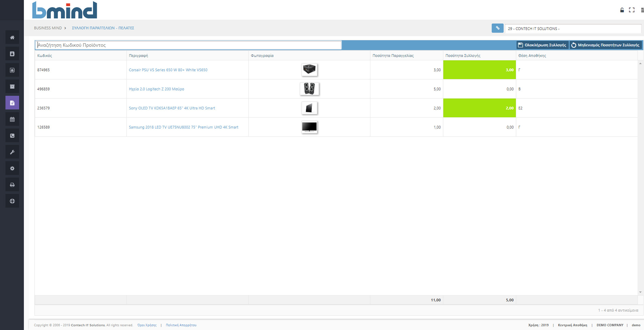Open the filled contacts book sidebar icon
Image resolution: width=644 pixels, height=330 pixels.
pos(12,54)
